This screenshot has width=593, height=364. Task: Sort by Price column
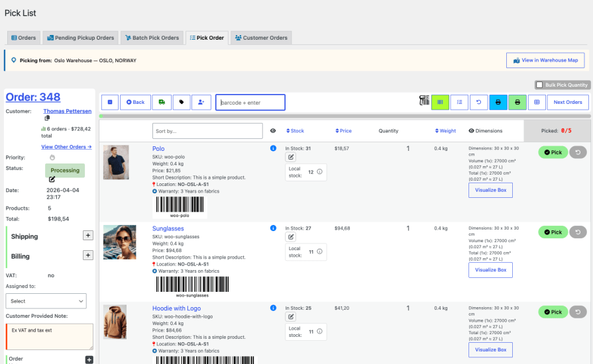coord(343,131)
